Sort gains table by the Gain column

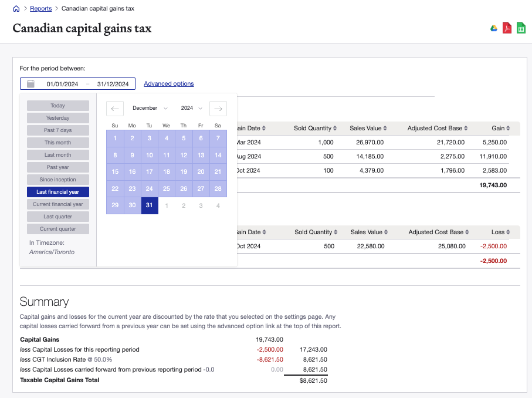point(501,128)
